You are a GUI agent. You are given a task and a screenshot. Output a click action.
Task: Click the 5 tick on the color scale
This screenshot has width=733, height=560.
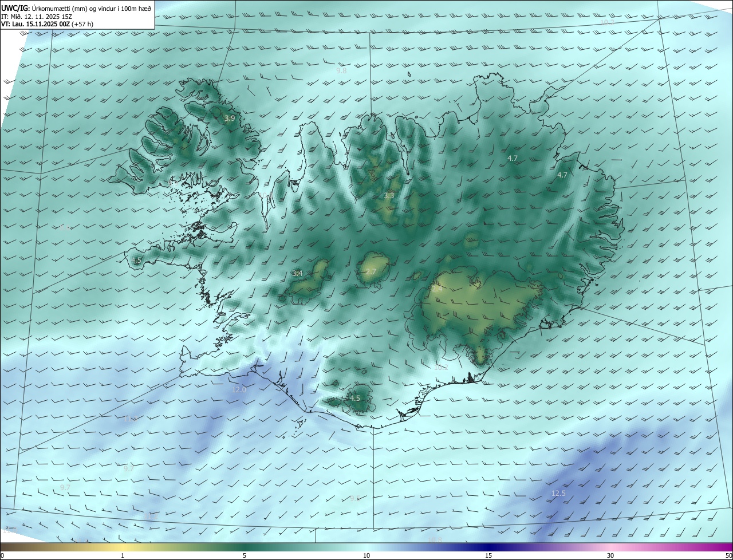[x=245, y=555]
